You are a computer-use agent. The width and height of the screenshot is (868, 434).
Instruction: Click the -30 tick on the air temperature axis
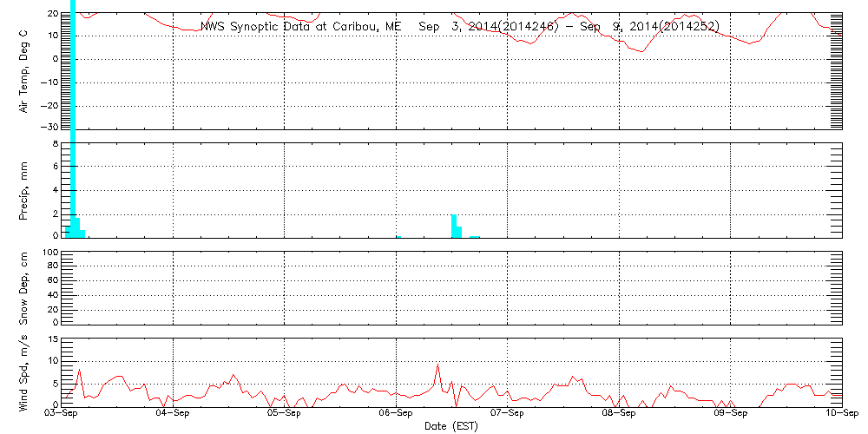coord(50,128)
